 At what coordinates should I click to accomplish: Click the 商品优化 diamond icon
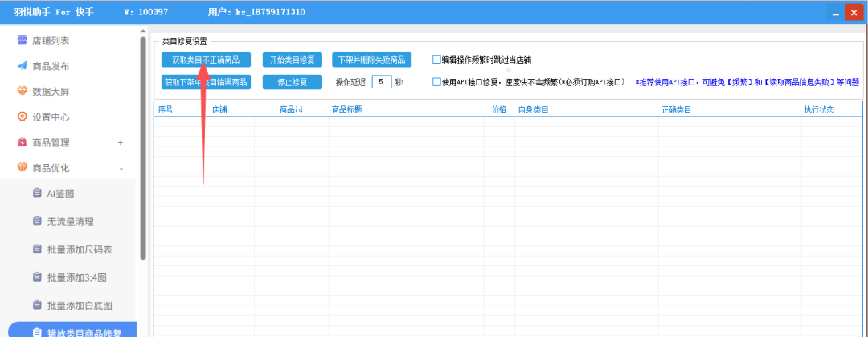22,168
